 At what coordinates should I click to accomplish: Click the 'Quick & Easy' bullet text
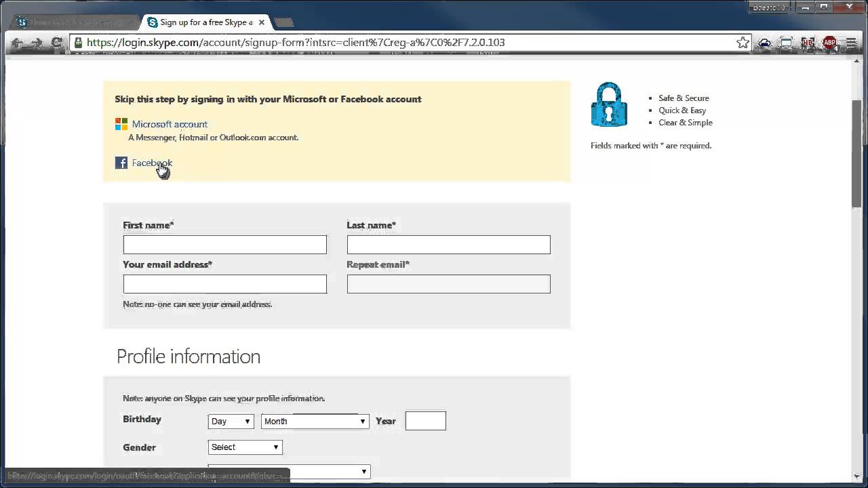[682, 110]
